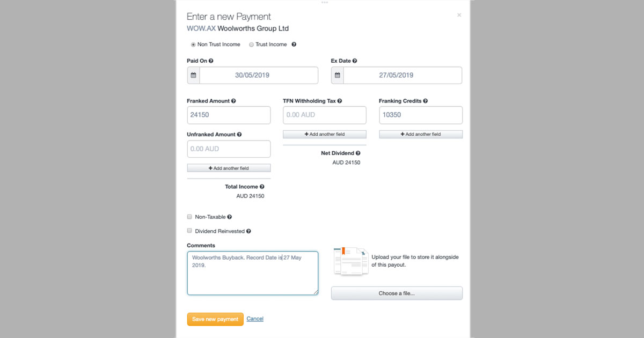Open the Ex Date calendar picker

[x=337, y=75]
